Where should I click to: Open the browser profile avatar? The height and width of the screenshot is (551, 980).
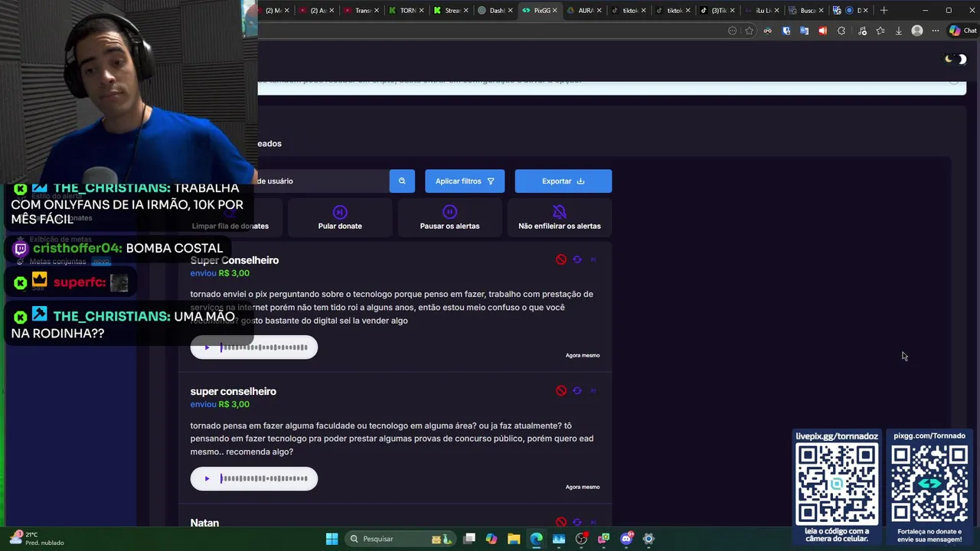click(917, 31)
